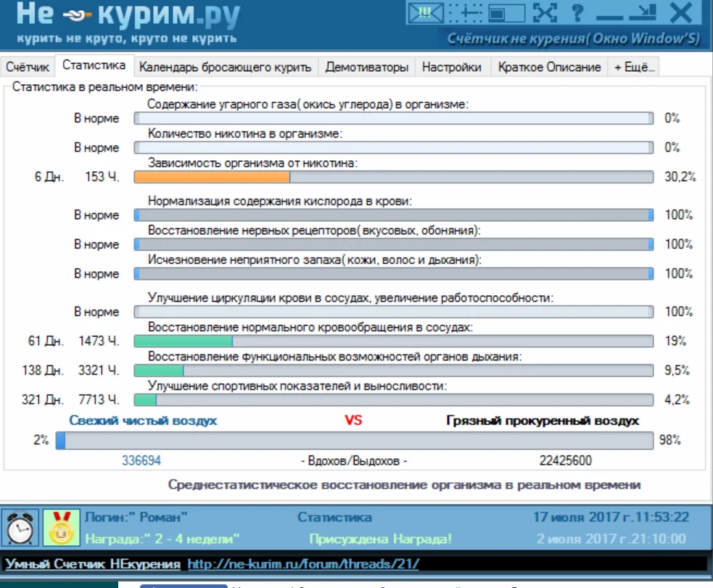This screenshot has height=588, width=713.
Task: Go to the Настройки tab
Action: tap(451, 67)
